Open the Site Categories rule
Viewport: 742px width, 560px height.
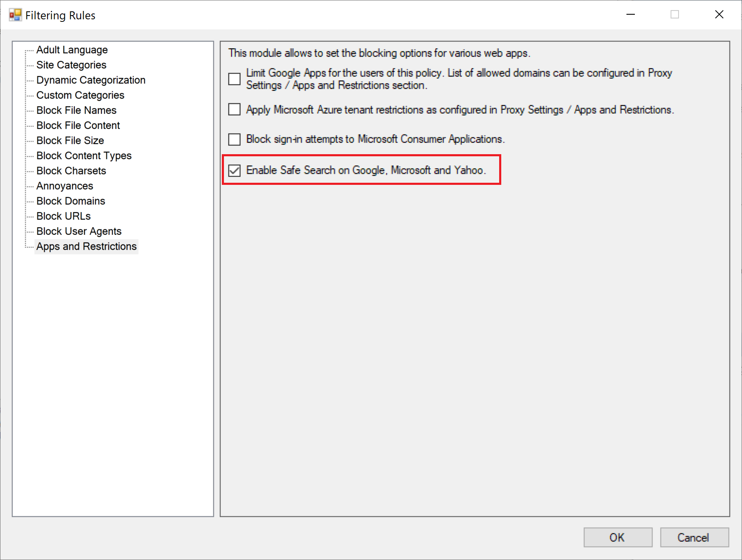click(71, 65)
